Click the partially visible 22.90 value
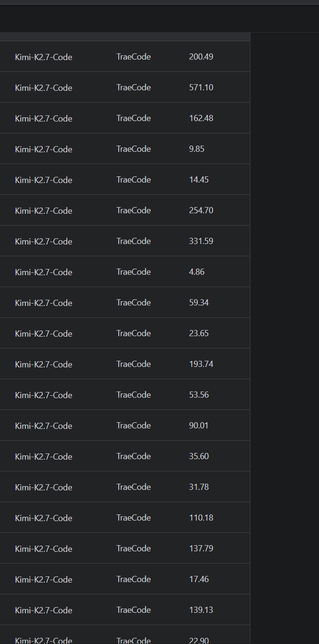Viewport: 319px width, 644px height. 199,640
